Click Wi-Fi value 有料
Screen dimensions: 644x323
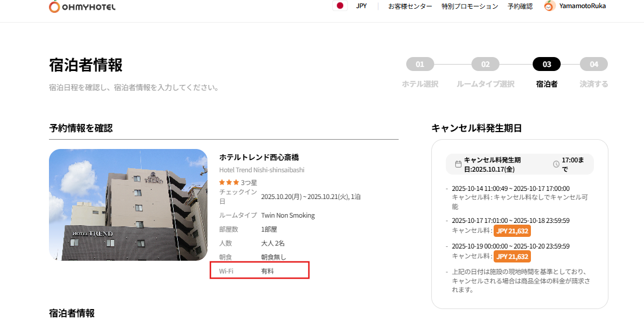pyautogui.click(x=268, y=271)
